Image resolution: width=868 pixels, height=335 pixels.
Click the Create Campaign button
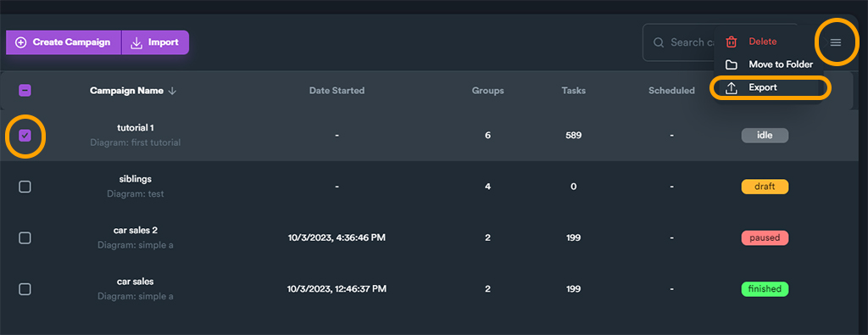pyautogui.click(x=64, y=42)
